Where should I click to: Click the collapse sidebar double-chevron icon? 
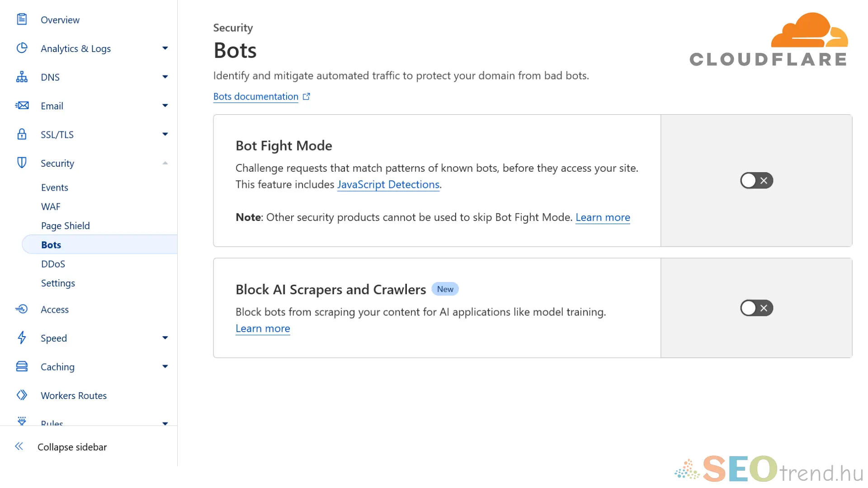click(19, 446)
